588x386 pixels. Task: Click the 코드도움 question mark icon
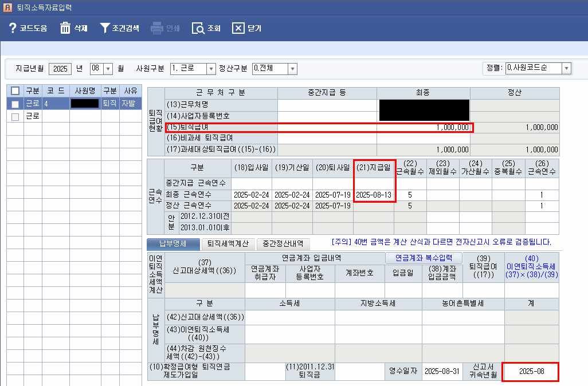[13, 28]
